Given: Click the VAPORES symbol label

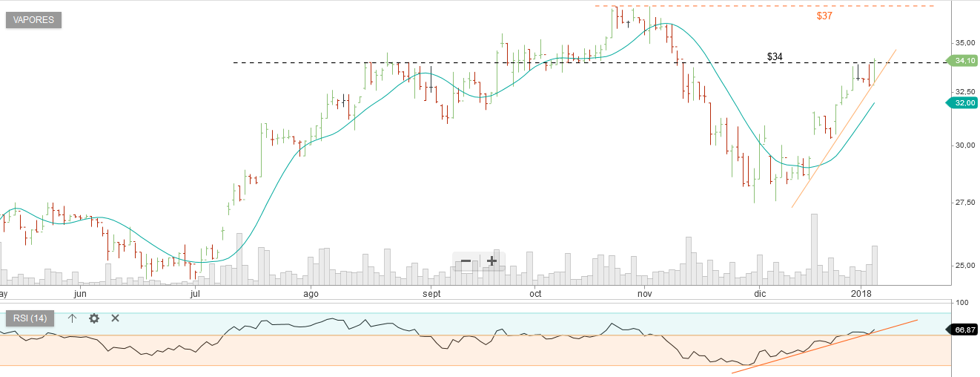Looking at the screenshot, I should (33, 20).
